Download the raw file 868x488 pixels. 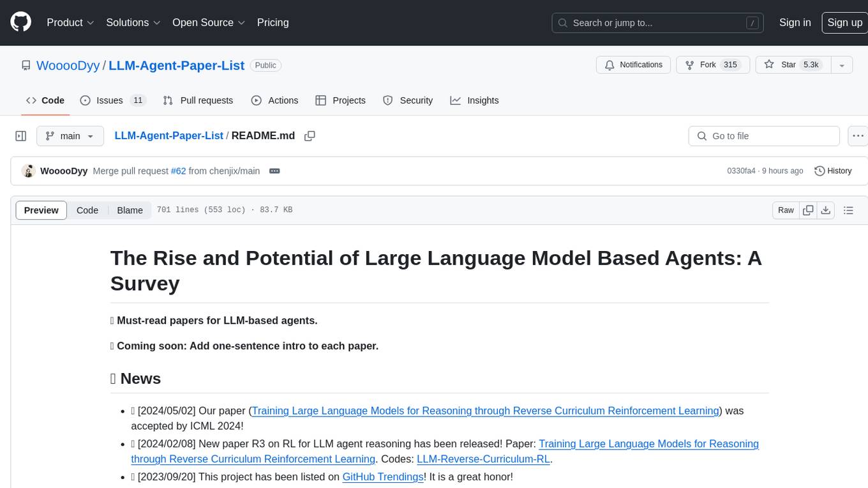click(826, 210)
